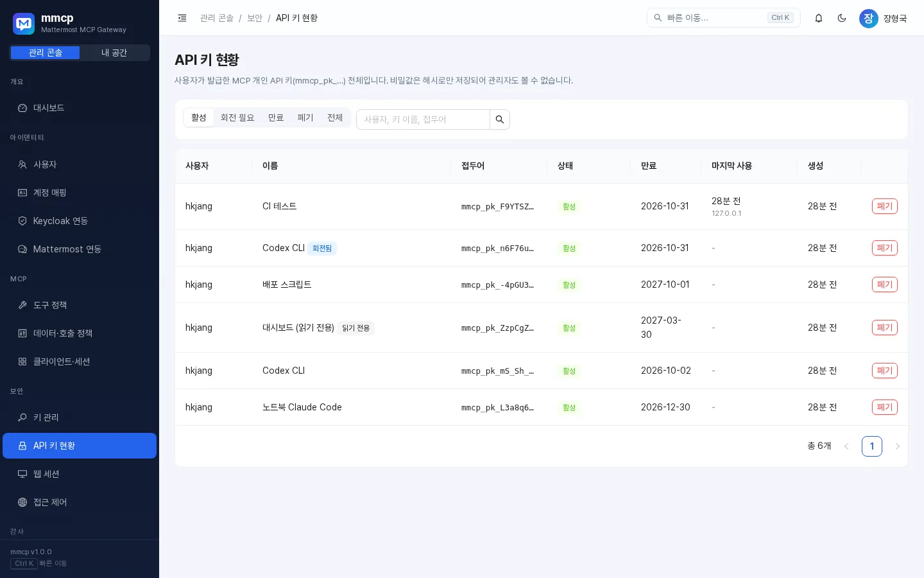This screenshot has height=578, width=924.
Task: Open 키 관리 page
Action: pos(80,417)
